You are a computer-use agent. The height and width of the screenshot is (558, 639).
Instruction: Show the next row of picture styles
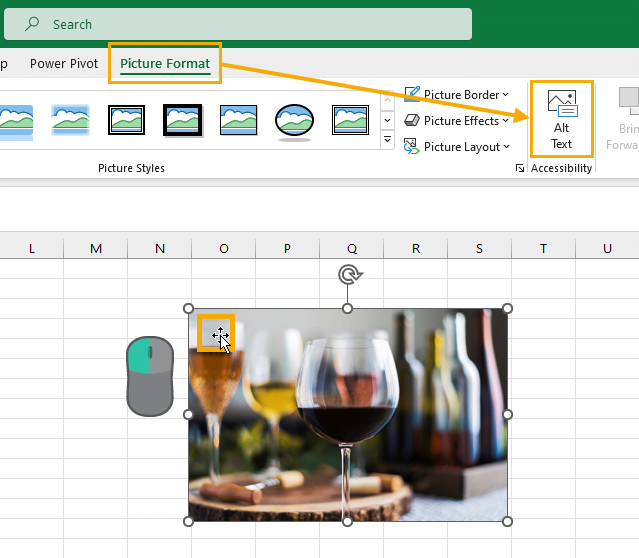point(388,120)
